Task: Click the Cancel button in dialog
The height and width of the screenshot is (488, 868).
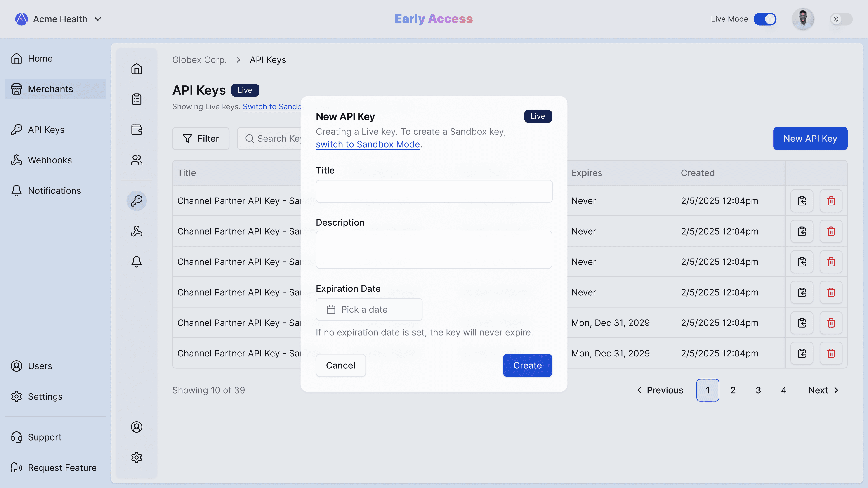Action: (341, 365)
